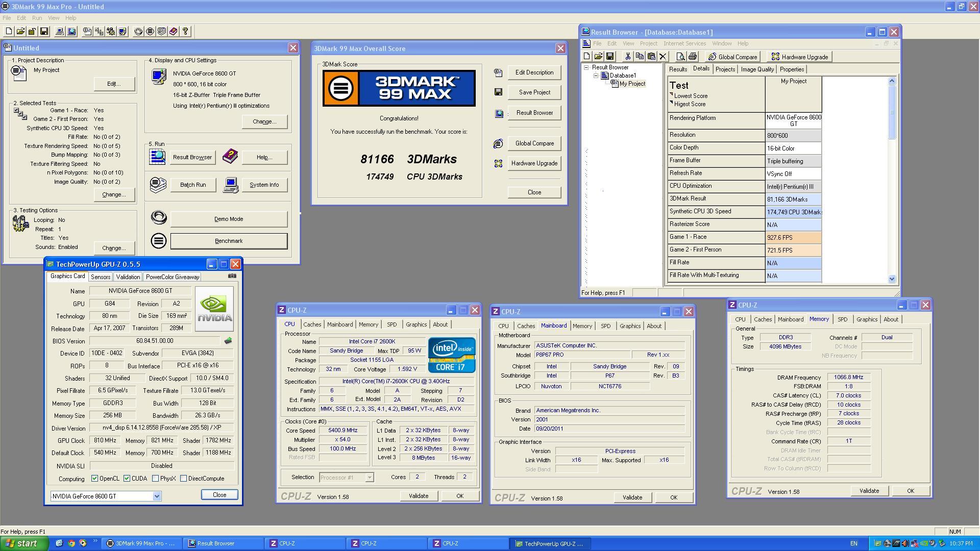Collapse the Result Browser tree root node
The image size is (980, 551).
586,67
